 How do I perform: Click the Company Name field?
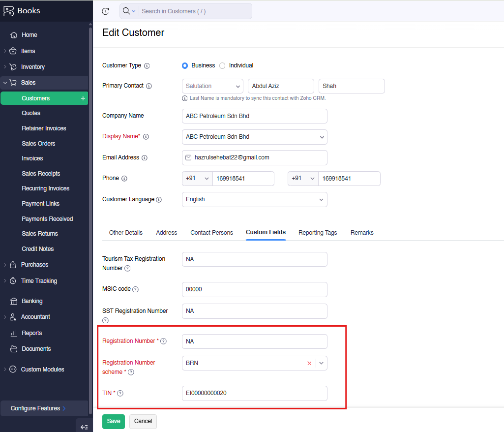(255, 116)
